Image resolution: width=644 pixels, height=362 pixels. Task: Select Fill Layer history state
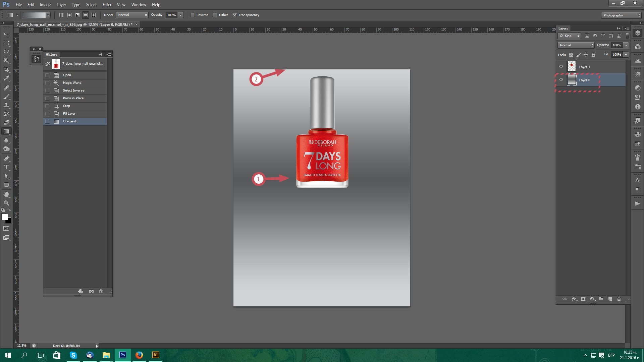[75, 114]
